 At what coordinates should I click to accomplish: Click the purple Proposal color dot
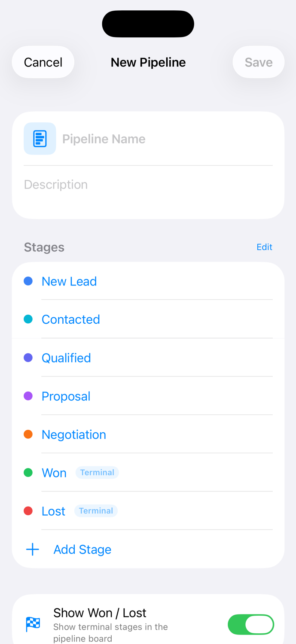(x=28, y=395)
